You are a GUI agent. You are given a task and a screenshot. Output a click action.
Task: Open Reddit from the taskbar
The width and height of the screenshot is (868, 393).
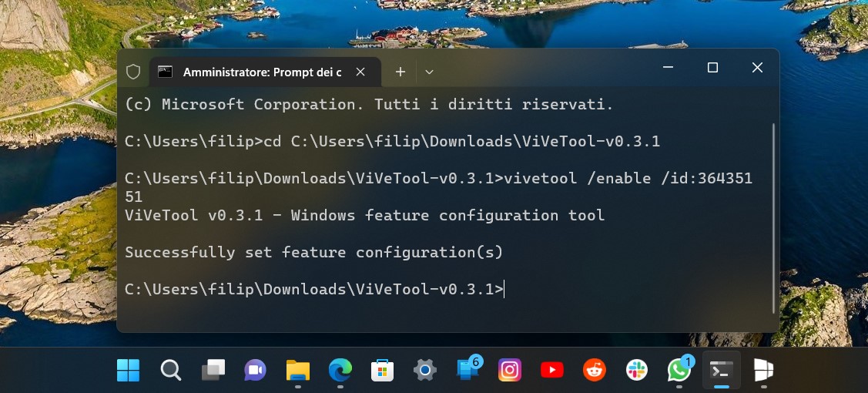click(x=595, y=370)
